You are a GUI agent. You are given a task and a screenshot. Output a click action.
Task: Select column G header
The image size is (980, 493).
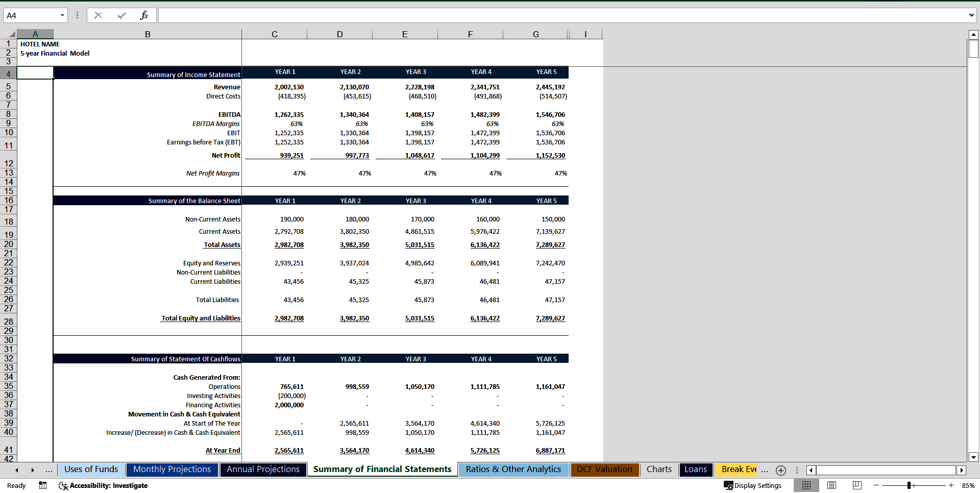[536, 34]
